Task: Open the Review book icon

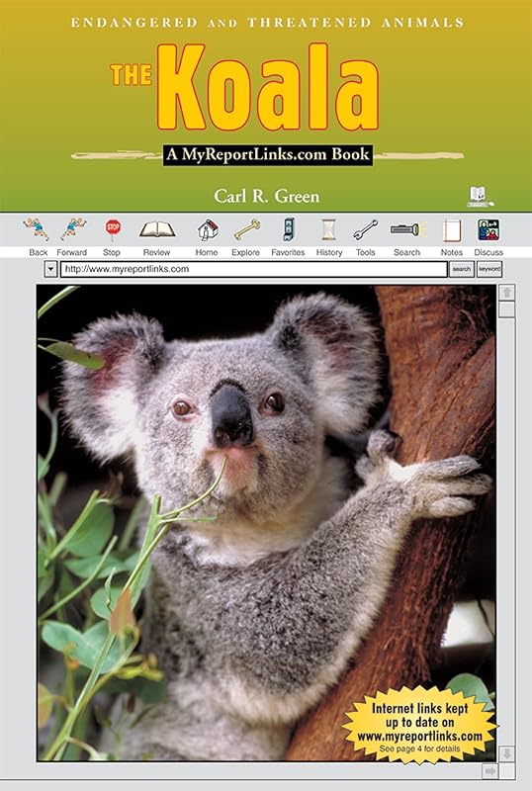Action: pos(157,229)
